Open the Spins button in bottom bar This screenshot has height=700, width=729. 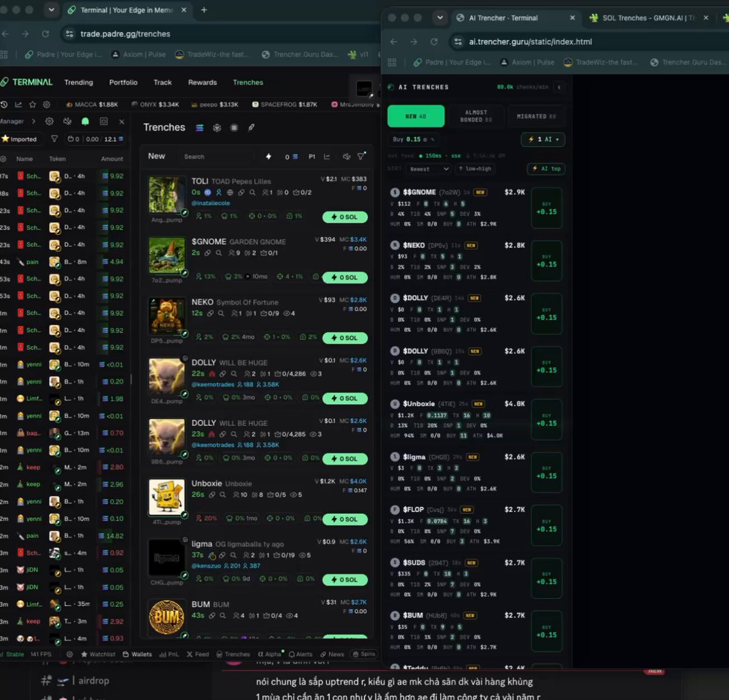click(x=364, y=654)
